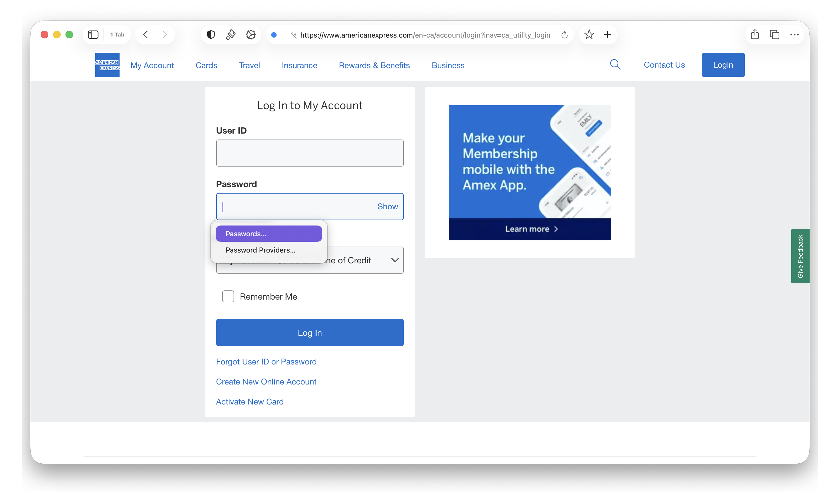840x504 pixels.
Task: Click the pin extension icon in toolbar
Action: (x=231, y=35)
